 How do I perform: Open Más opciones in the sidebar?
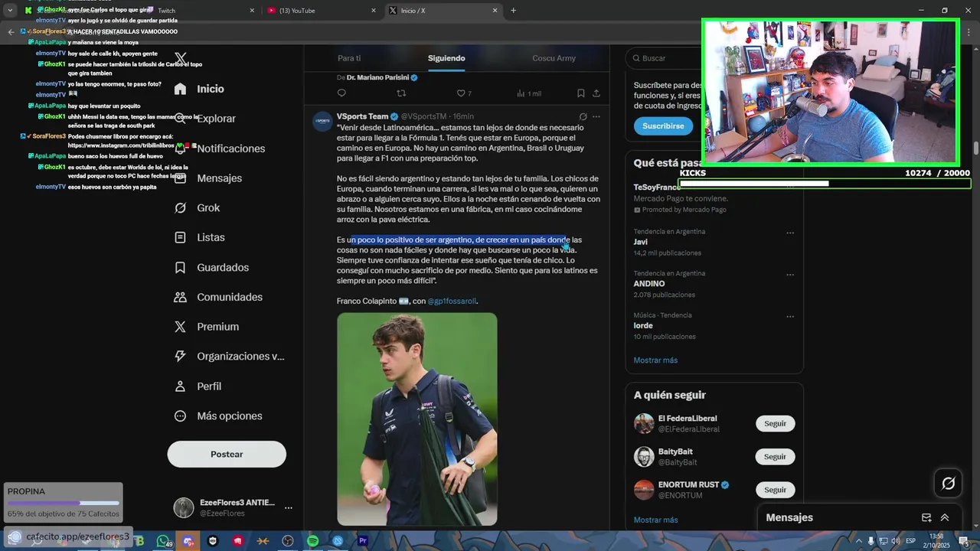(218, 416)
